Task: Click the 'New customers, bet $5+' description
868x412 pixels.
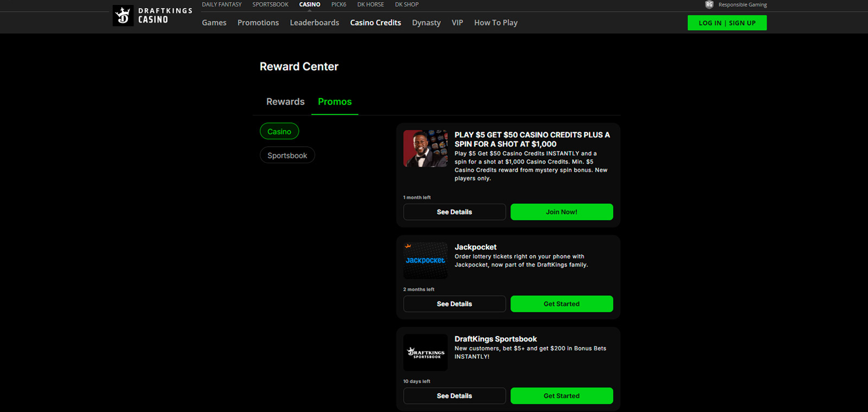Action: click(x=531, y=353)
